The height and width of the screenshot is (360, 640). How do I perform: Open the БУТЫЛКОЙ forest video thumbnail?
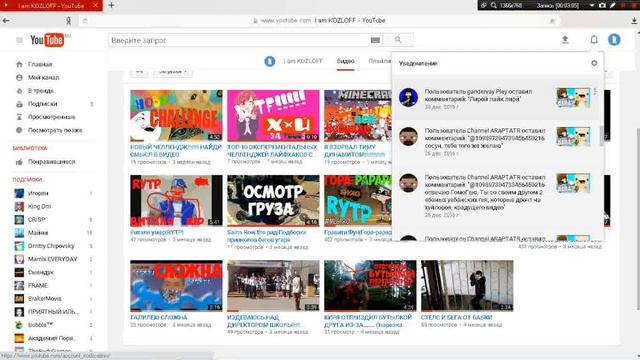(x=370, y=286)
